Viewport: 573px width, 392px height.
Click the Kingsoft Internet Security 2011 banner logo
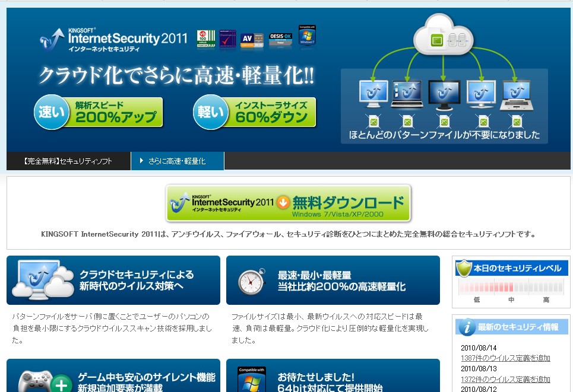pos(114,40)
